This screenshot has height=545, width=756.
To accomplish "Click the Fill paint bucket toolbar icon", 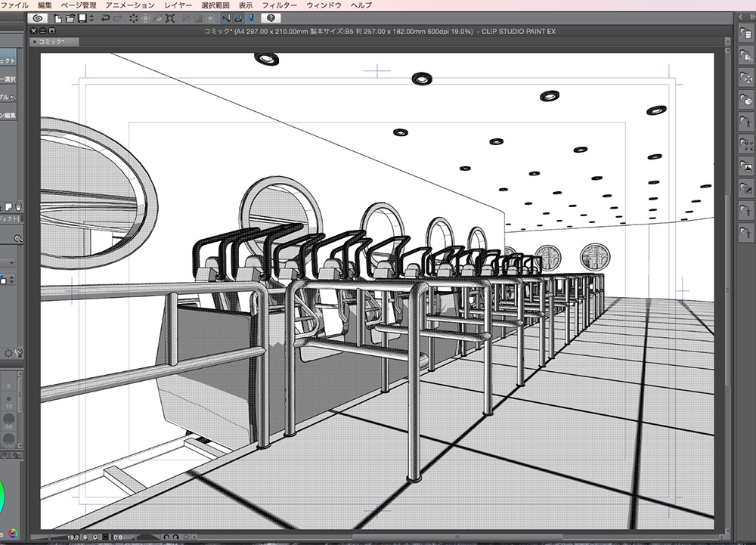I will click(158, 18).
